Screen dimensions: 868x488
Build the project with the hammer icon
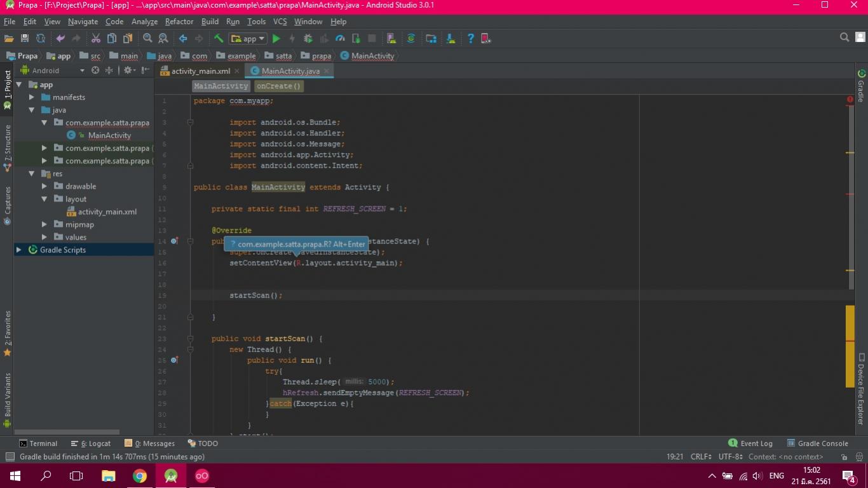coord(219,39)
